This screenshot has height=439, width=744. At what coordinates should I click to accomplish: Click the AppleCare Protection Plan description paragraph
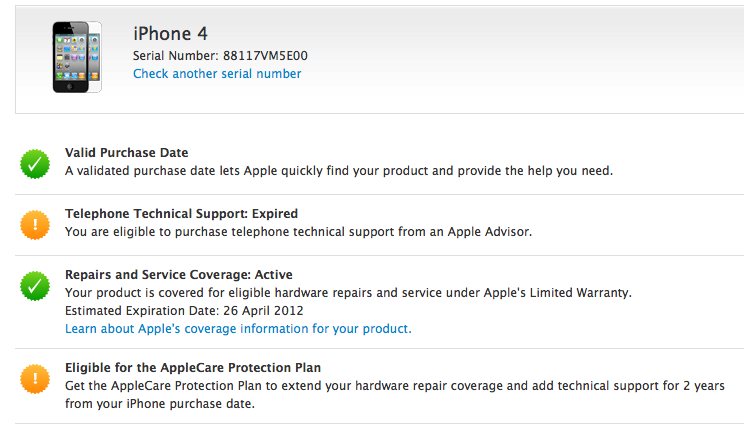(395, 394)
